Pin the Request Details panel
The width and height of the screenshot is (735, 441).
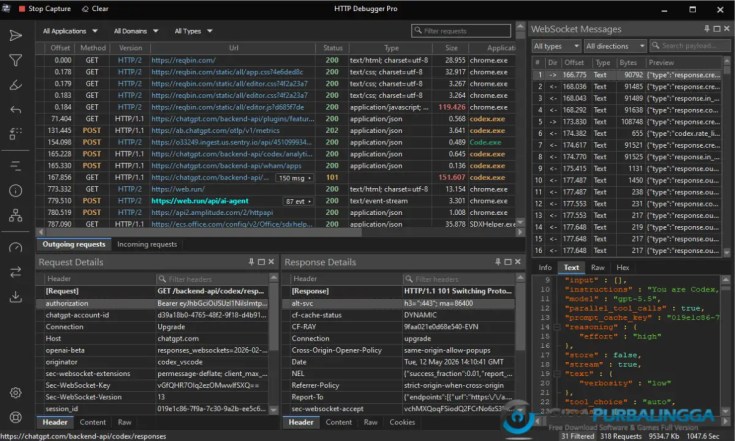pyautogui.click(x=251, y=262)
